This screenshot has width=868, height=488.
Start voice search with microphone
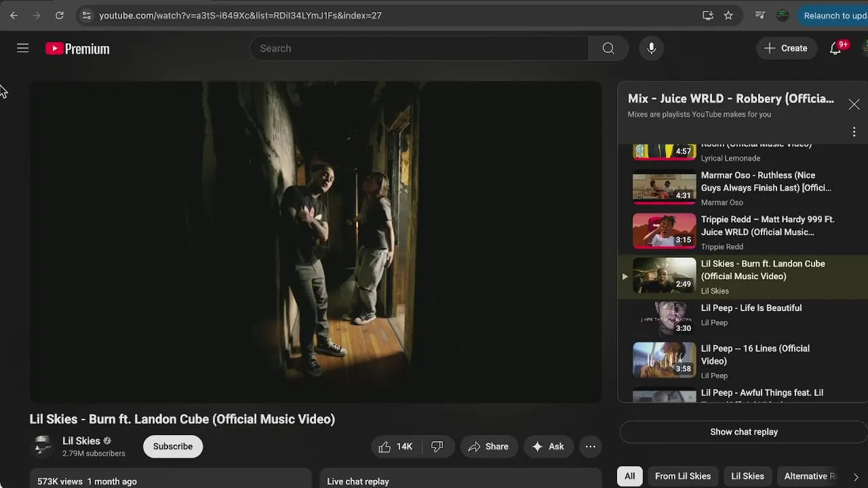tap(651, 48)
